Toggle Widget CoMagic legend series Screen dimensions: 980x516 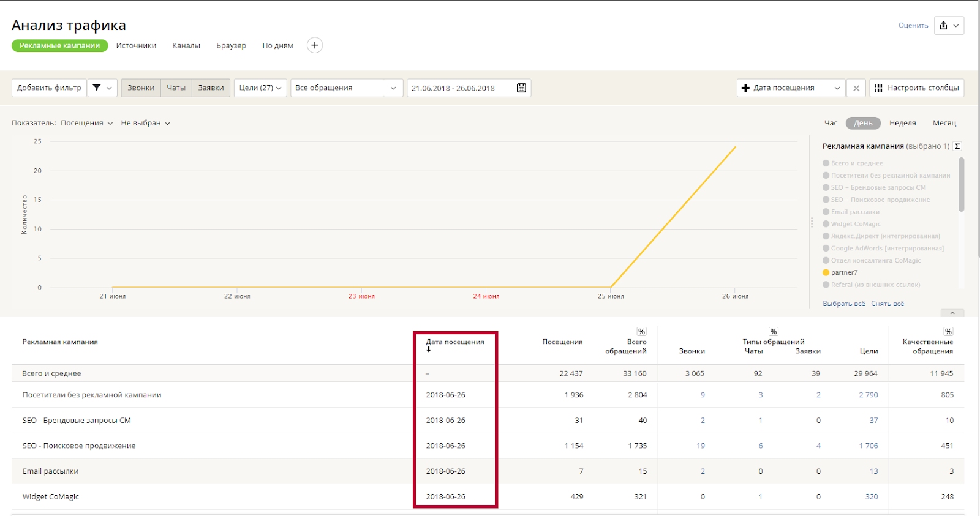tap(852, 224)
